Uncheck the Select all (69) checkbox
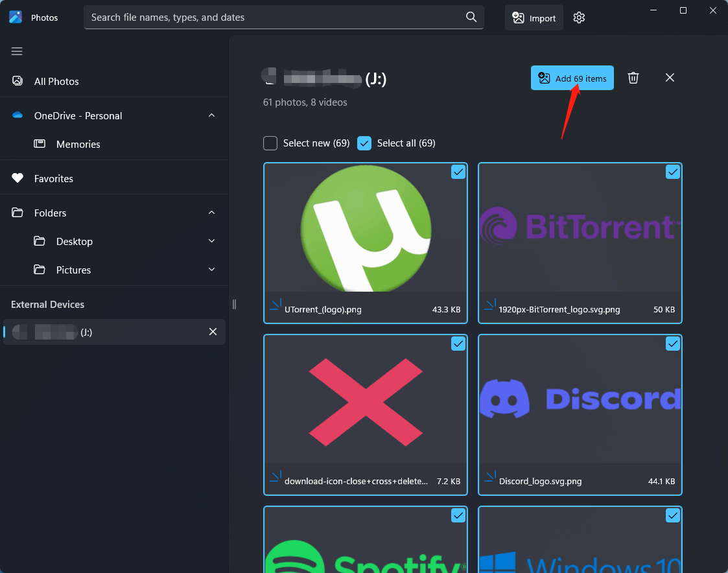This screenshot has width=728, height=573. [364, 143]
